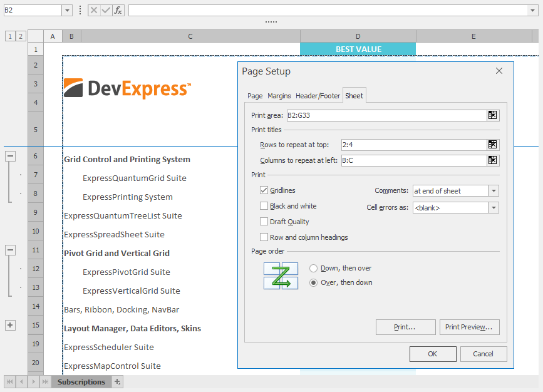Switch to the Margins tab
The height and width of the screenshot is (392, 543).
279,96
